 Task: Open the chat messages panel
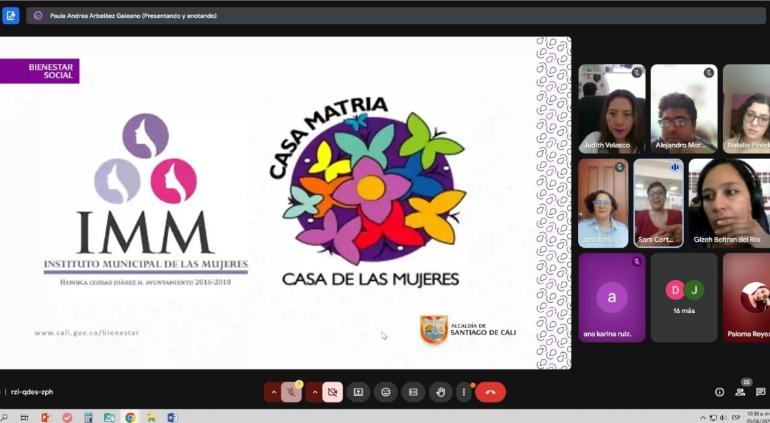click(761, 392)
